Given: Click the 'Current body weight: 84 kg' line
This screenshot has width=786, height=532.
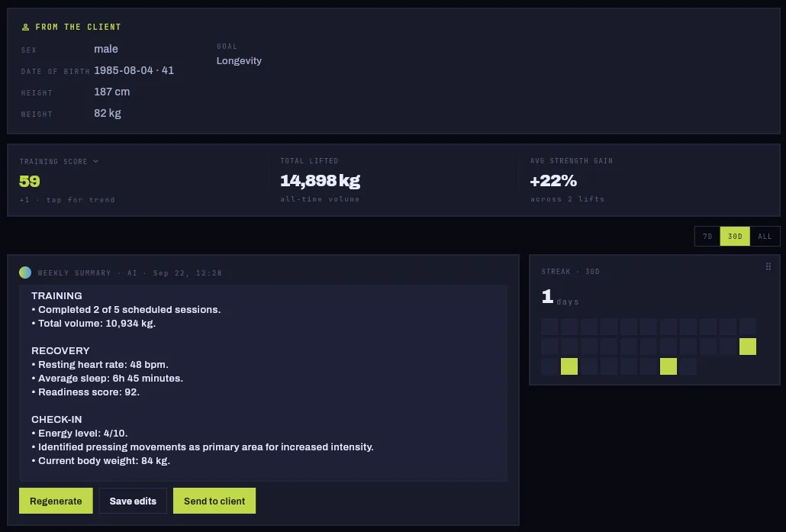Looking at the screenshot, I should pos(101,461).
